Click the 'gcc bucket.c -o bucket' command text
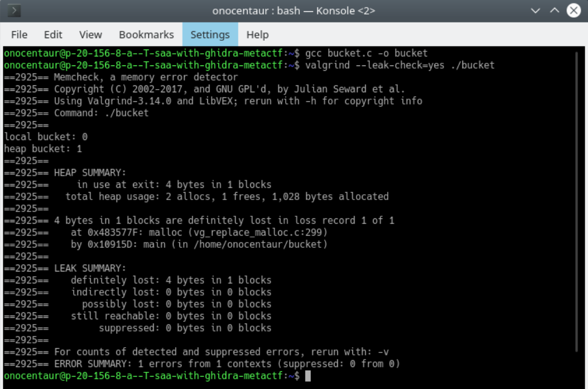588x389 pixels. [366, 53]
